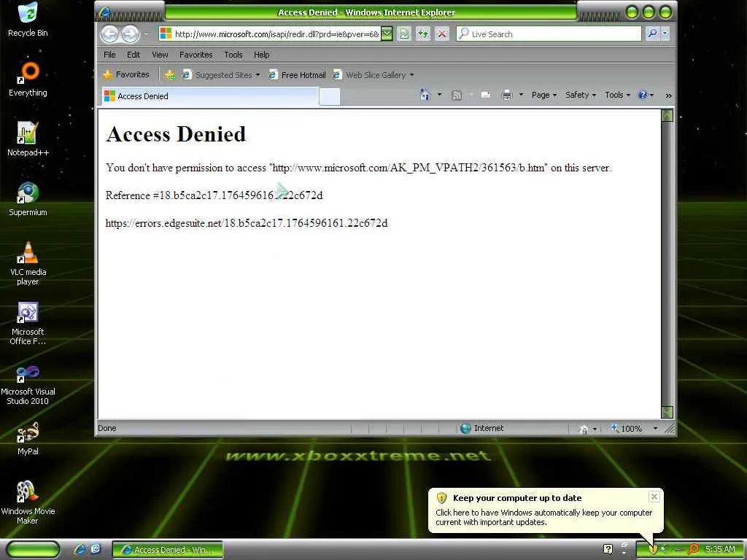Select the Microsoft Office desktop shortcut

(x=28, y=323)
